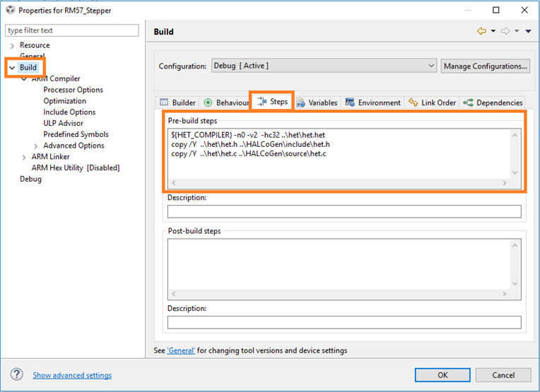Image resolution: width=540 pixels, height=392 pixels.
Task: Select the Variables tab
Action: coord(317,102)
